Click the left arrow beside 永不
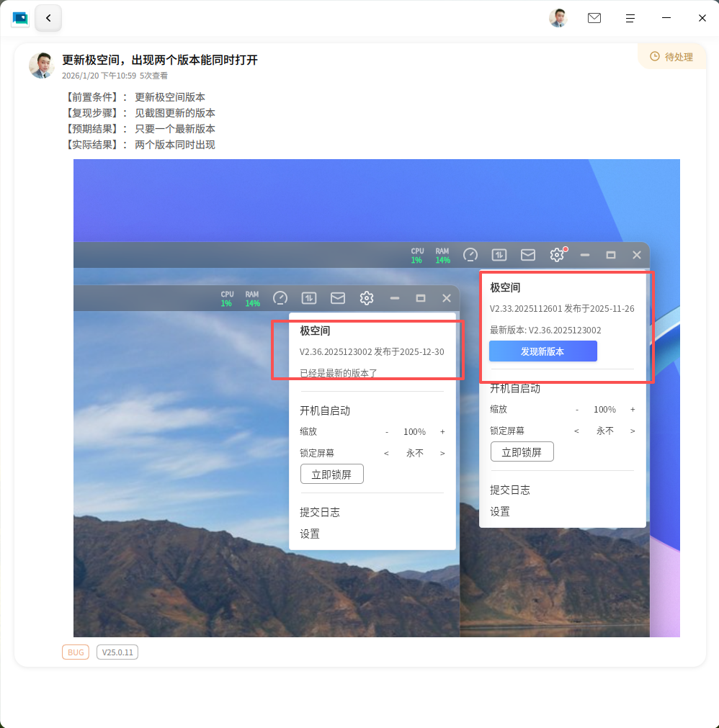Screen dimensions: 719x728 tap(576, 431)
